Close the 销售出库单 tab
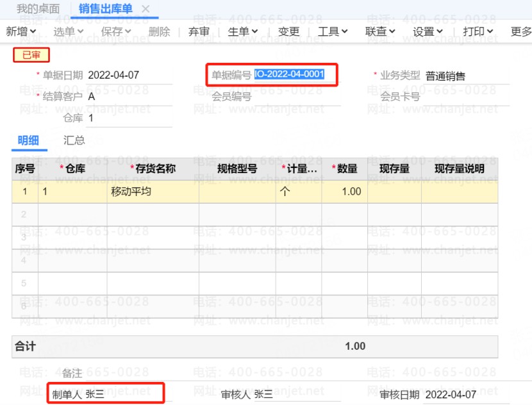Viewport: 532px width, 405px height. (145, 9)
